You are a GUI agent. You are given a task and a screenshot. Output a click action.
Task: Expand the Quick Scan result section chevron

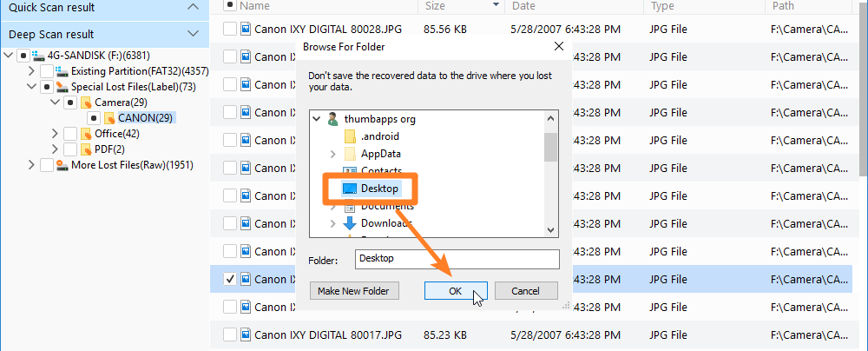[x=194, y=7]
